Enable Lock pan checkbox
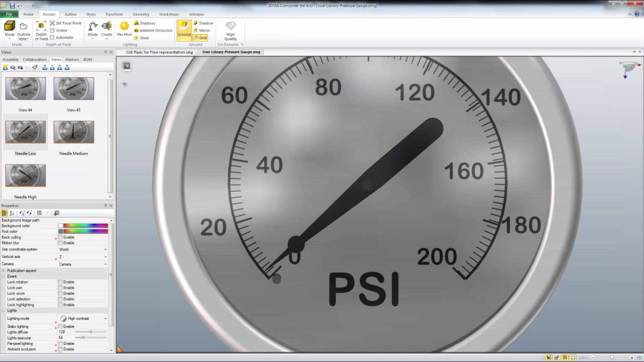The width and height of the screenshot is (644, 362). [60, 288]
